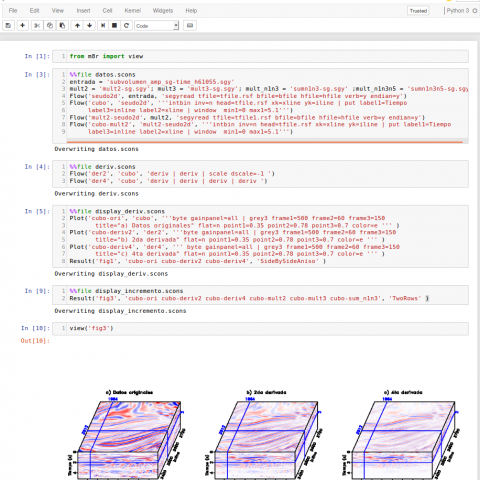Open the Kernel menu
The height and width of the screenshot is (480, 480).
click(133, 11)
